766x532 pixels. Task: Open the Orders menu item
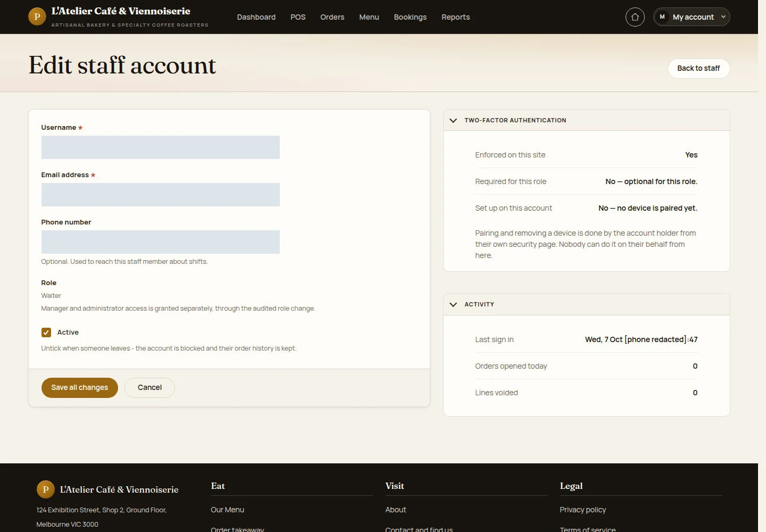pos(332,17)
